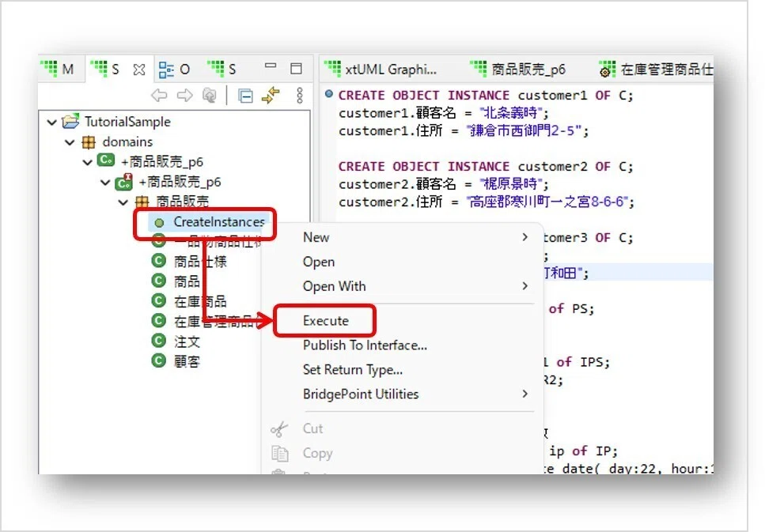This screenshot has height=532, width=765.
Task: Select first +商品販売_p6 component icon
Action: 106,160
